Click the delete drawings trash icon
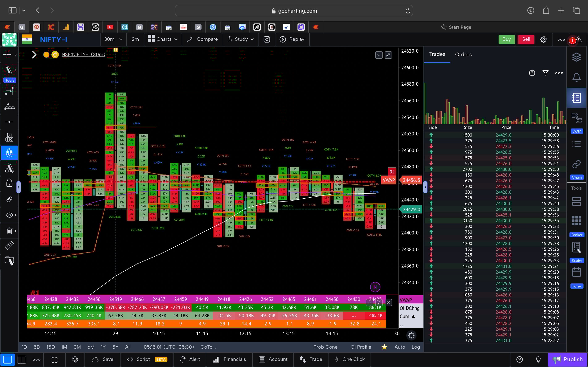 pyautogui.click(x=9, y=231)
